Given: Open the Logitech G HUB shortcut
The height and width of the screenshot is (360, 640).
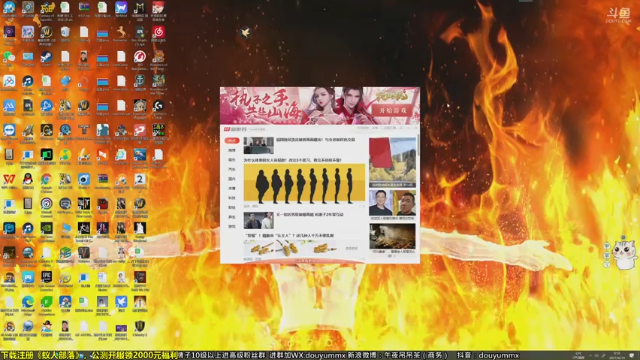Looking at the screenshot, I should coord(158,106).
